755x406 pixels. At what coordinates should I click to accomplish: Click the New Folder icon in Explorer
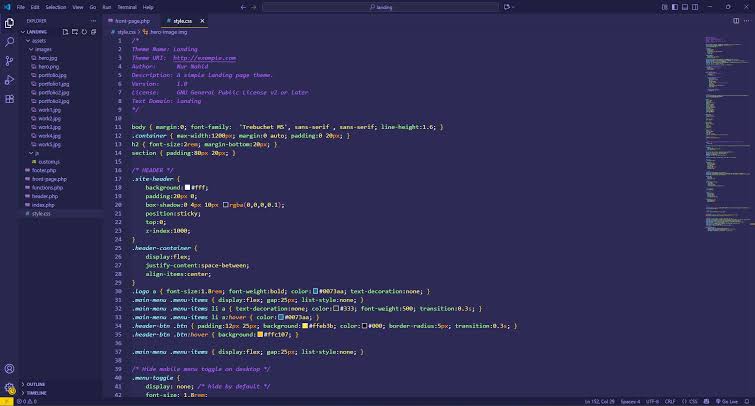click(75, 32)
